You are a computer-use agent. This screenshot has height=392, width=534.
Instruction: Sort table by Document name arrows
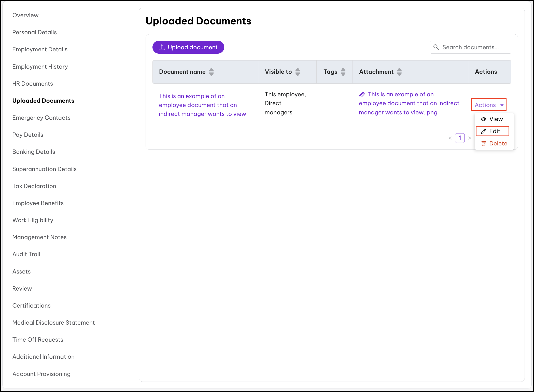[211, 72]
